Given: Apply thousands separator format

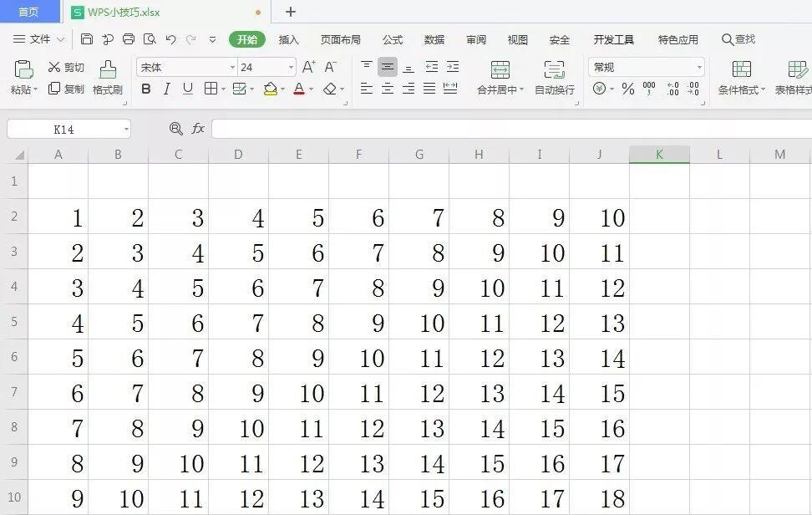Looking at the screenshot, I should pyautogui.click(x=649, y=89).
